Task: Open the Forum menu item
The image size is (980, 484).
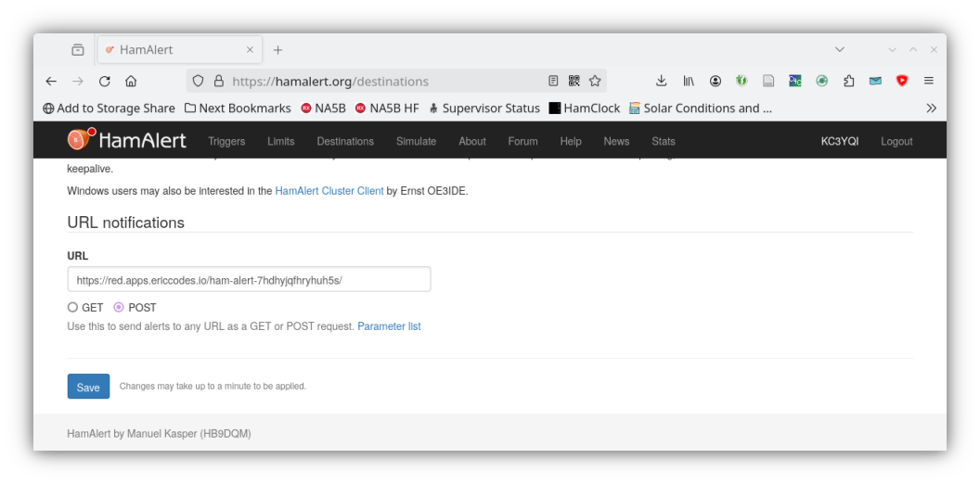Action: click(x=522, y=141)
